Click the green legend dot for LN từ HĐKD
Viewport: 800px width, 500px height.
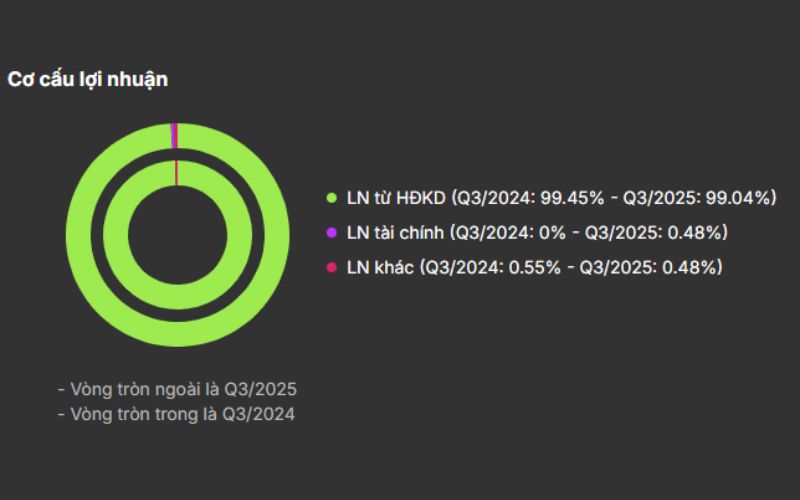coord(333,198)
